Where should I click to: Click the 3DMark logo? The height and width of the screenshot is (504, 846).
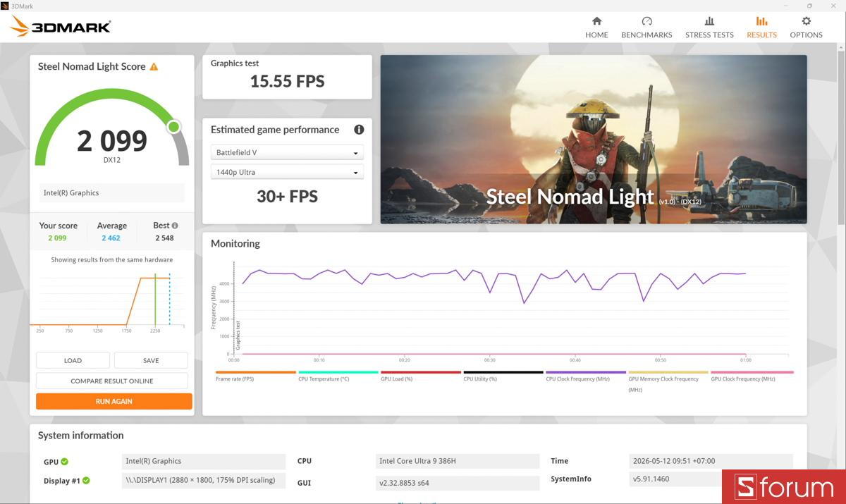click(60, 27)
